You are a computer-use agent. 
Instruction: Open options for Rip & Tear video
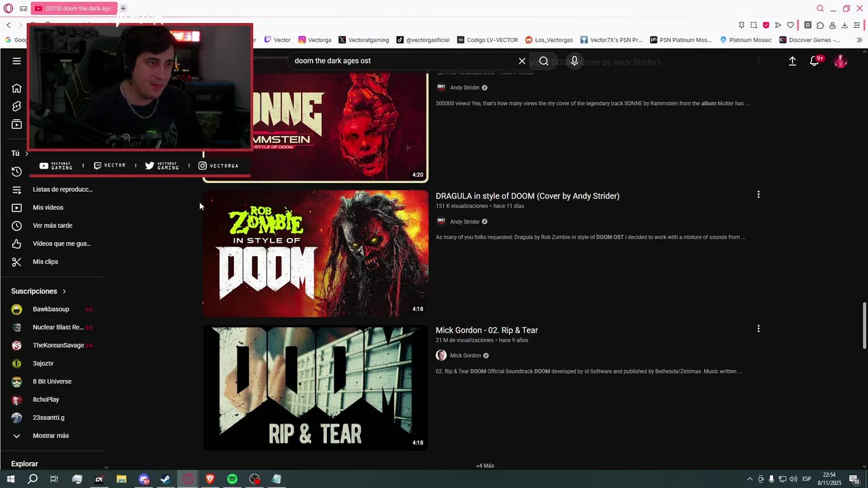click(x=758, y=329)
